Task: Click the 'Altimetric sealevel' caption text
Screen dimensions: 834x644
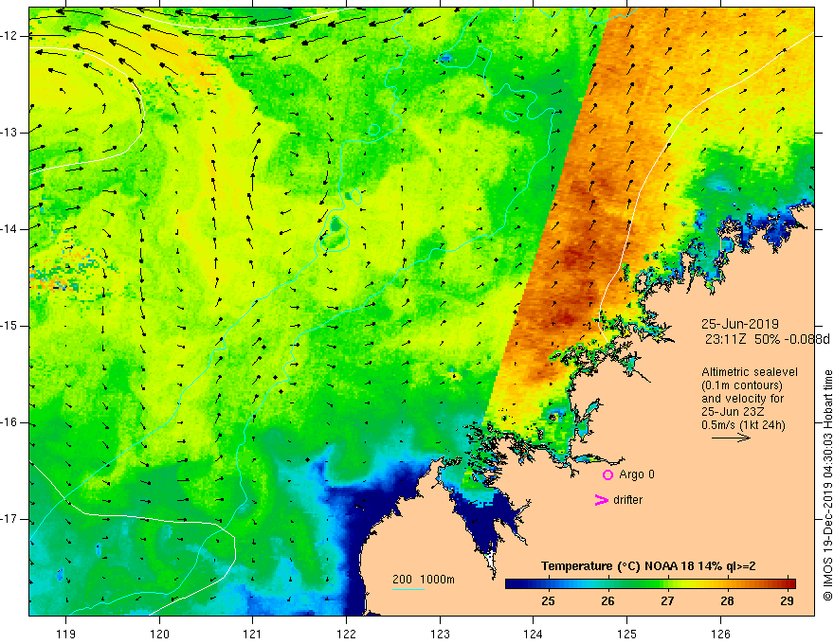Action: [x=750, y=372]
